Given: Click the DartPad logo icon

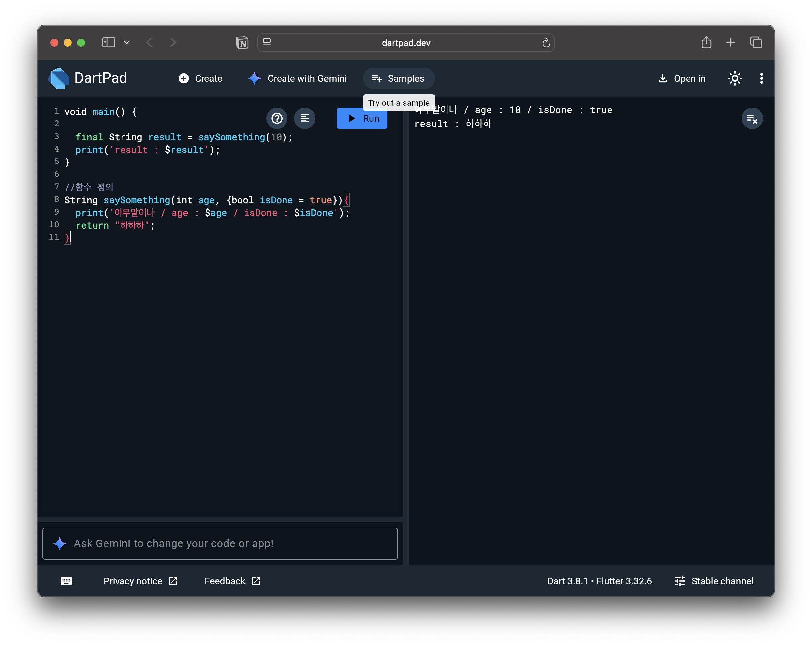Looking at the screenshot, I should tap(59, 78).
